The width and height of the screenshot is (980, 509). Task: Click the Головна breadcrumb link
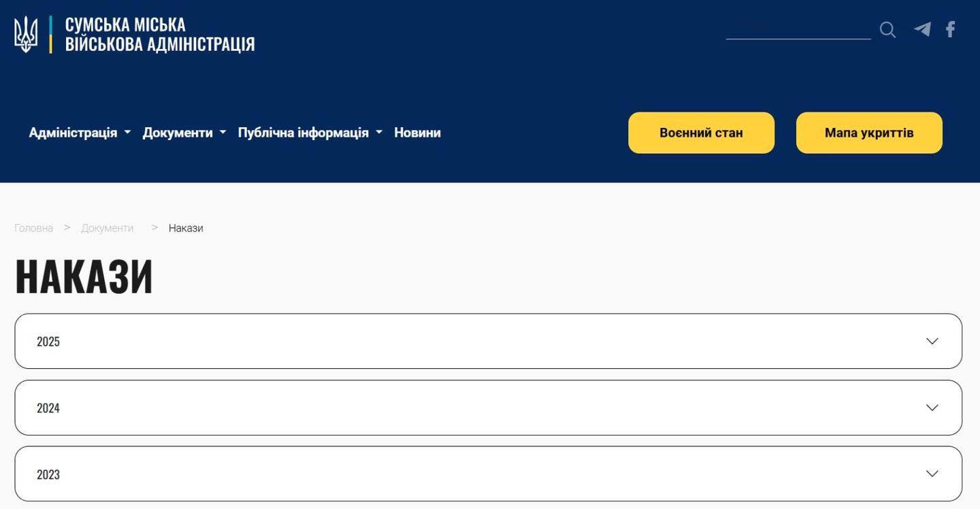(x=33, y=228)
